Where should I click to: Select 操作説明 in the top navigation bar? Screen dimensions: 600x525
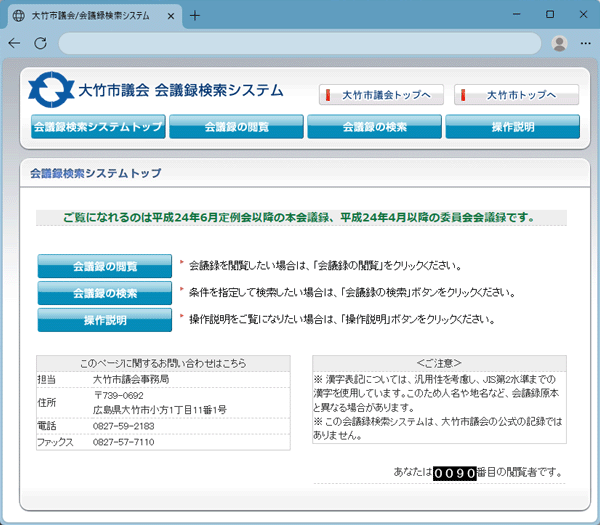point(513,127)
